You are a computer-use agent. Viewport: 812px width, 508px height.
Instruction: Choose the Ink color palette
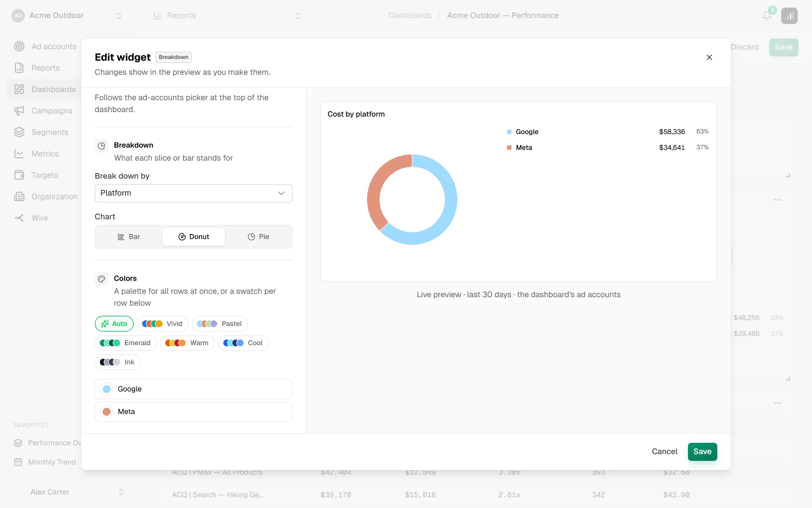(118, 362)
